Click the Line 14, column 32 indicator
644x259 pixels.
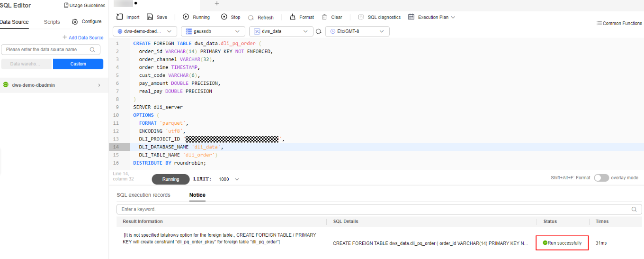pyautogui.click(x=123, y=176)
